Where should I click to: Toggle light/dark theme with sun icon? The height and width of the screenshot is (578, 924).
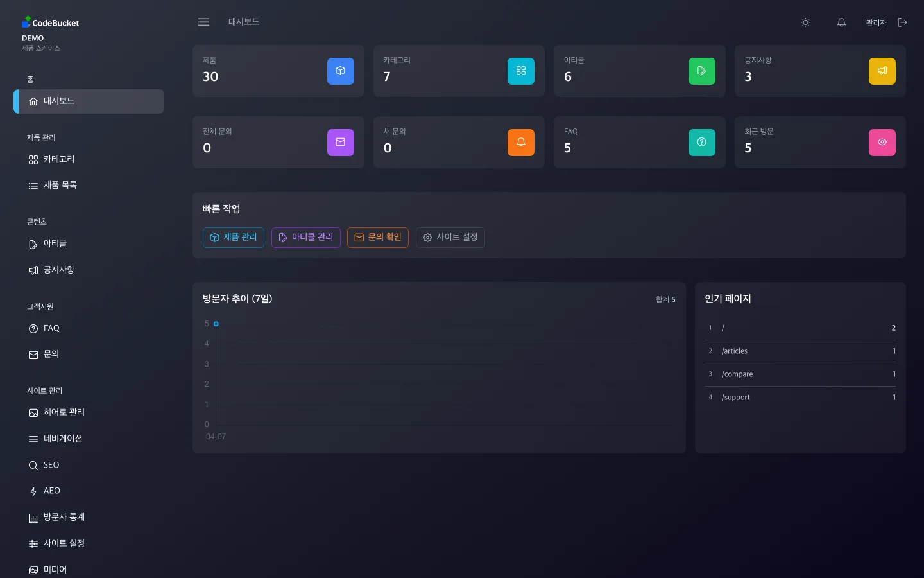click(x=805, y=22)
